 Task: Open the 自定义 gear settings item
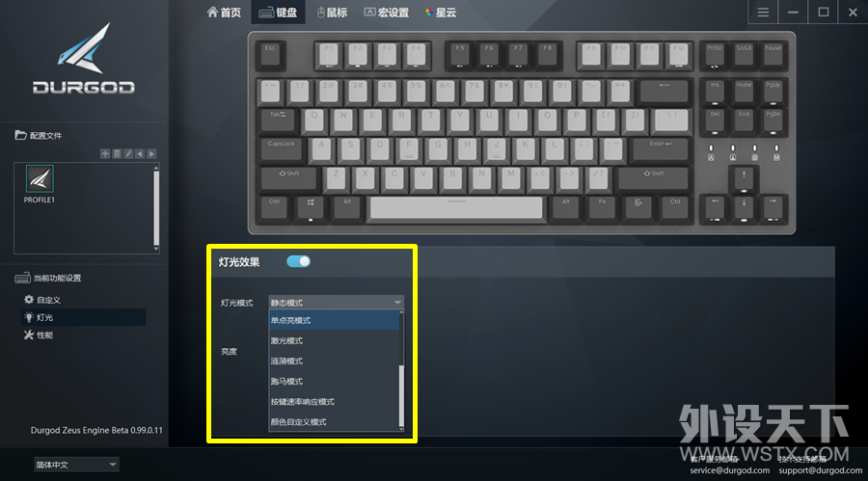(x=42, y=300)
